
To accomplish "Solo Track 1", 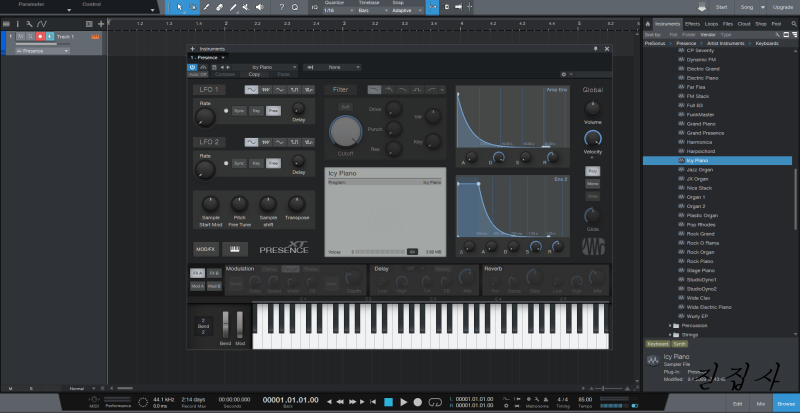I will (30, 36).
